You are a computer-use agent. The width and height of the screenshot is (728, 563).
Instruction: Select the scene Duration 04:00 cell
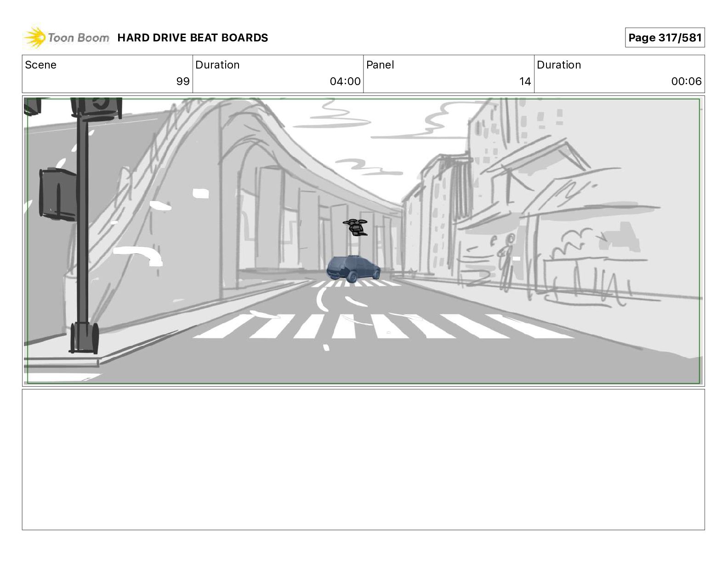[278, 74]
